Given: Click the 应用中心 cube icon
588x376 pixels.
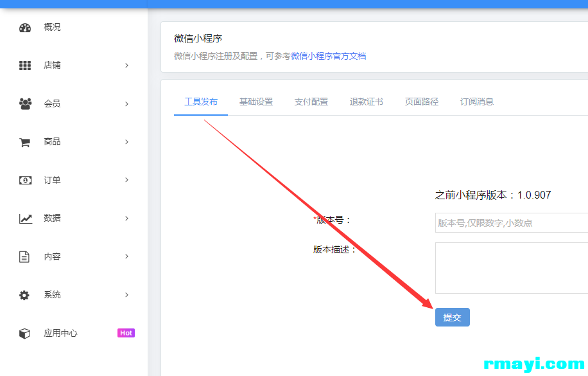Looking at the screenshot, I should click(x=25, y=333).
